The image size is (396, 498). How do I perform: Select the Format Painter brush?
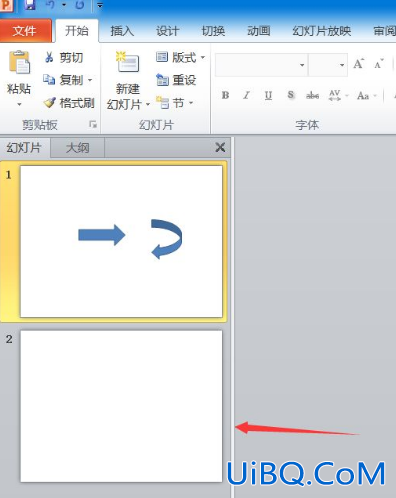pyautogui.click(x=69, y=103)
